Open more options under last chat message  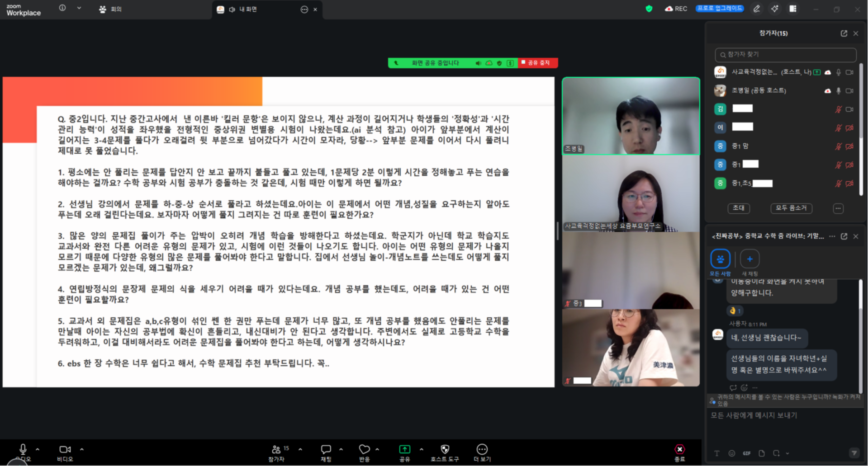click(755, 387)
